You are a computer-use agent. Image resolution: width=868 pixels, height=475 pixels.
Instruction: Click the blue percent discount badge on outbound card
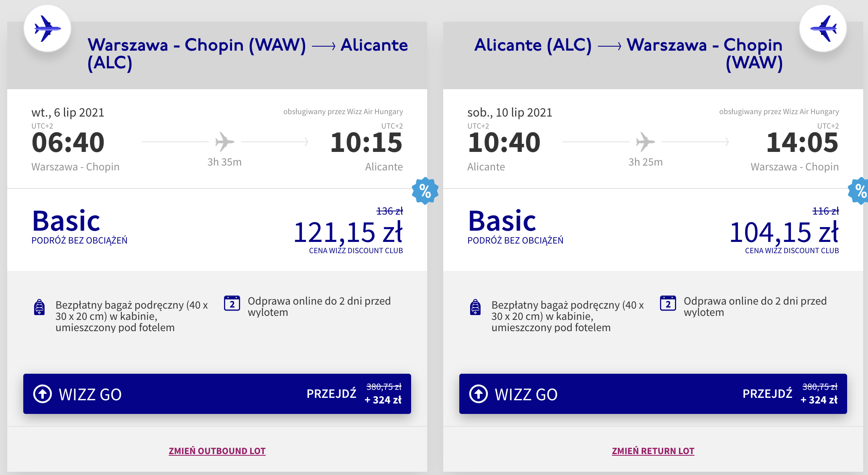pos(425,191)
